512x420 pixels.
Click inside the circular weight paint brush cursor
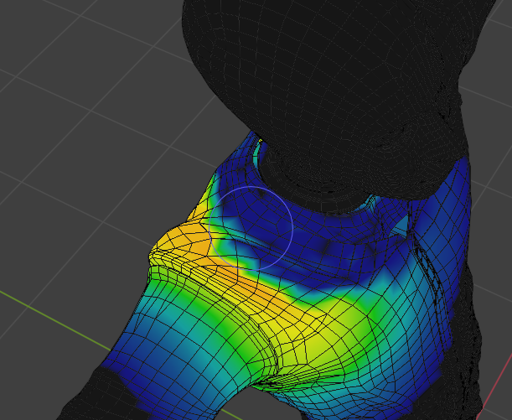pos(251,228)
